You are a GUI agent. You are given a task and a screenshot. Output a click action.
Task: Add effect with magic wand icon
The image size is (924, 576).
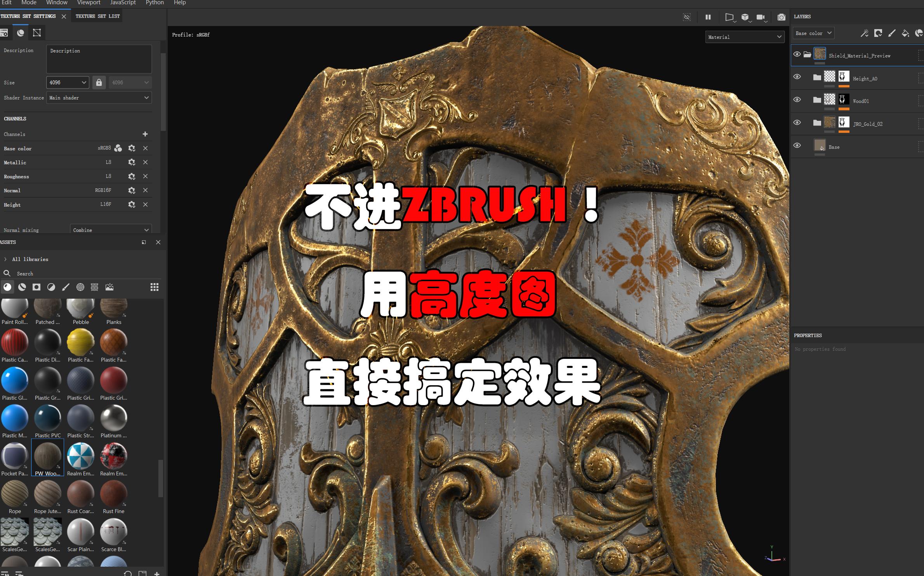click(865, 33)
